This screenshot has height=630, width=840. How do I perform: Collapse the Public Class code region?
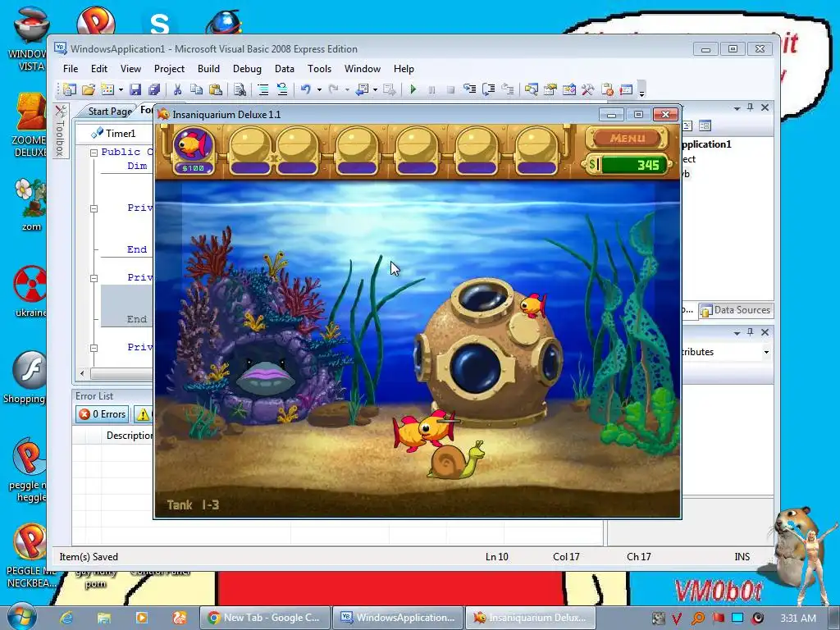coord(94,152)
